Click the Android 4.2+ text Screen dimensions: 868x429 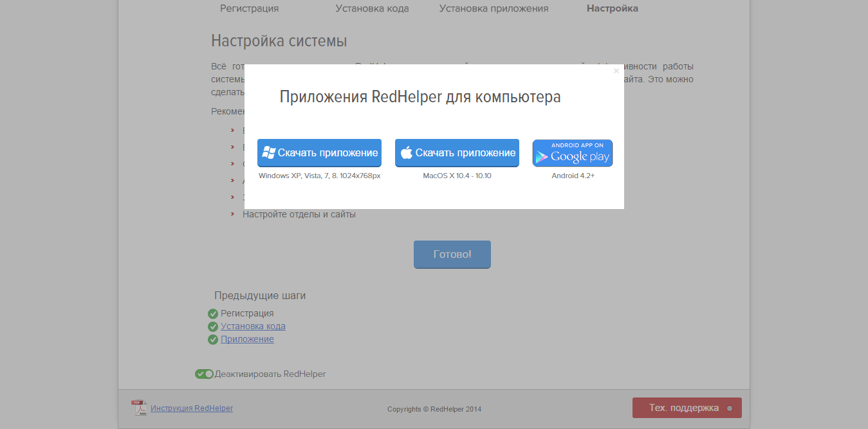573,176
